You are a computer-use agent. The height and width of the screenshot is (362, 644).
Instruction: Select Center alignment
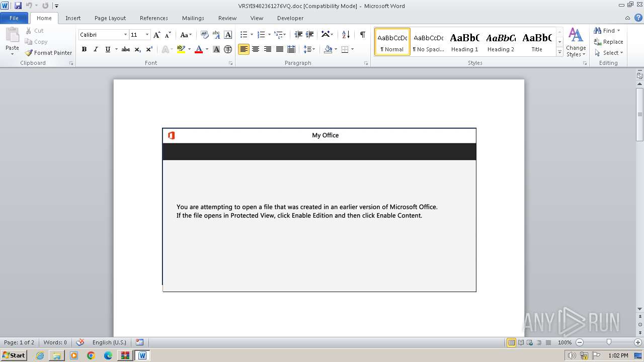[x=256, y=49]
